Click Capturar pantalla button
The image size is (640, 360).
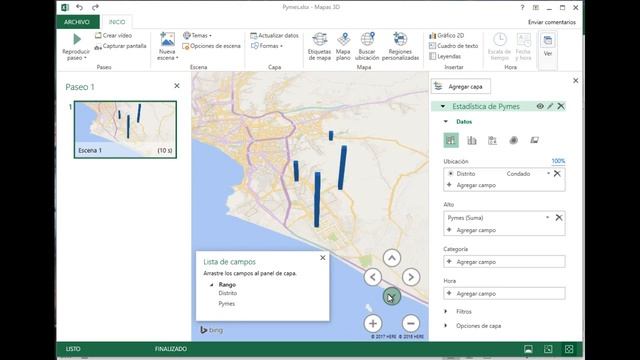[120, 46]
